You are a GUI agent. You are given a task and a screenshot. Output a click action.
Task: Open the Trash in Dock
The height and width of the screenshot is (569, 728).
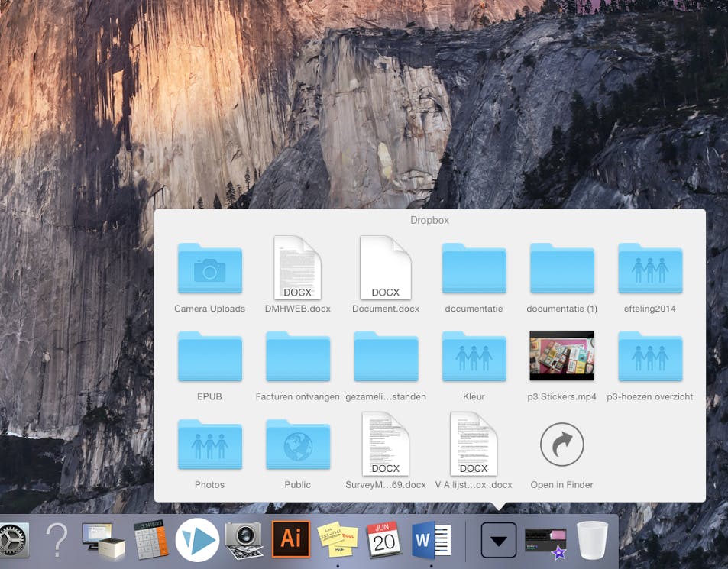[593, 540]
